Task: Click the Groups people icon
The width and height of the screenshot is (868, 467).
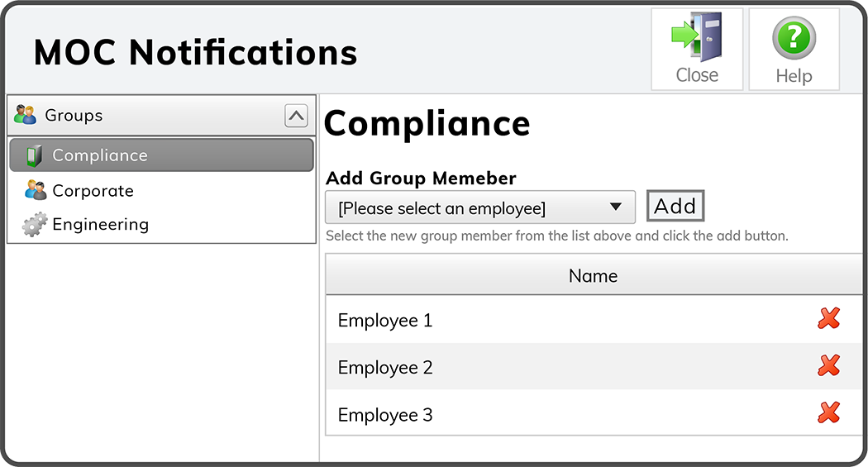Action: click(25, 115)
